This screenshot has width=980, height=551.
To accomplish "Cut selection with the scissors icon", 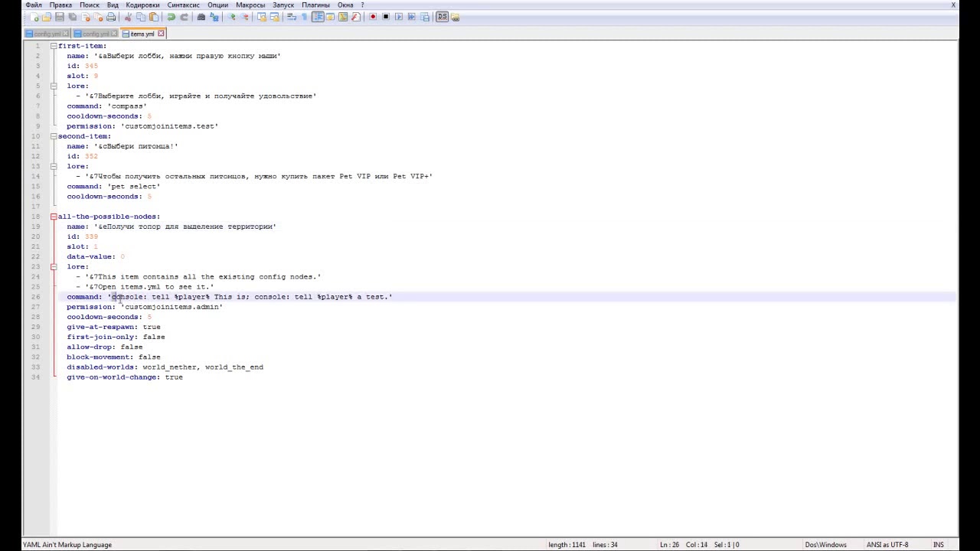I will coord(128,17).
